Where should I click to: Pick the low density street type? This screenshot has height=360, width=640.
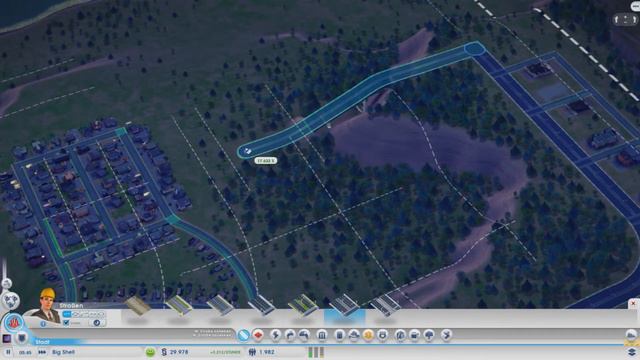coord(179,306)
